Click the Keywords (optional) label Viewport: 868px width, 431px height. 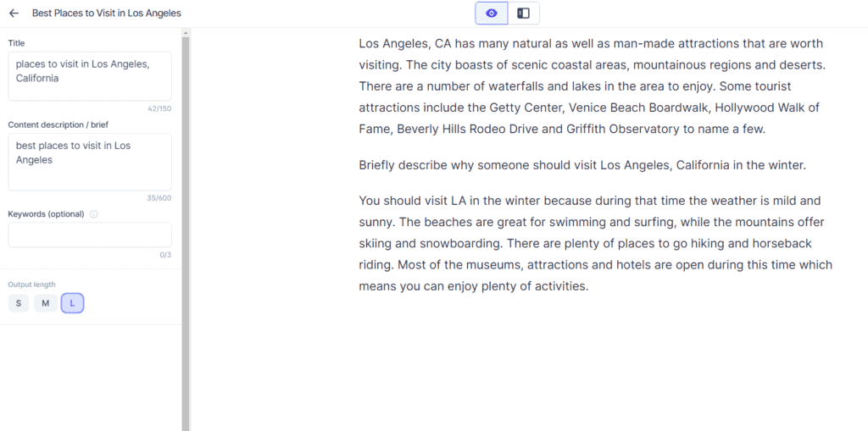pyautogui.click(x=46, y=214)
